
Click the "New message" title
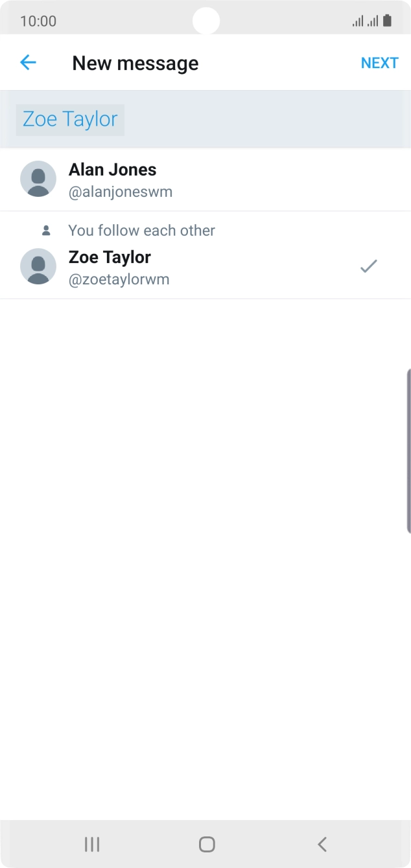click(135, 63)
